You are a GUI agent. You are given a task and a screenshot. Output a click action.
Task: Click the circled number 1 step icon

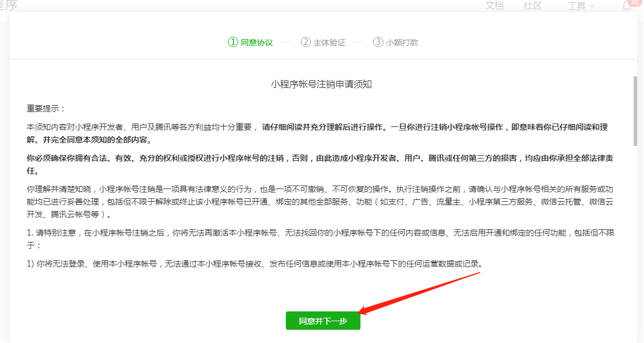point(232,42)
